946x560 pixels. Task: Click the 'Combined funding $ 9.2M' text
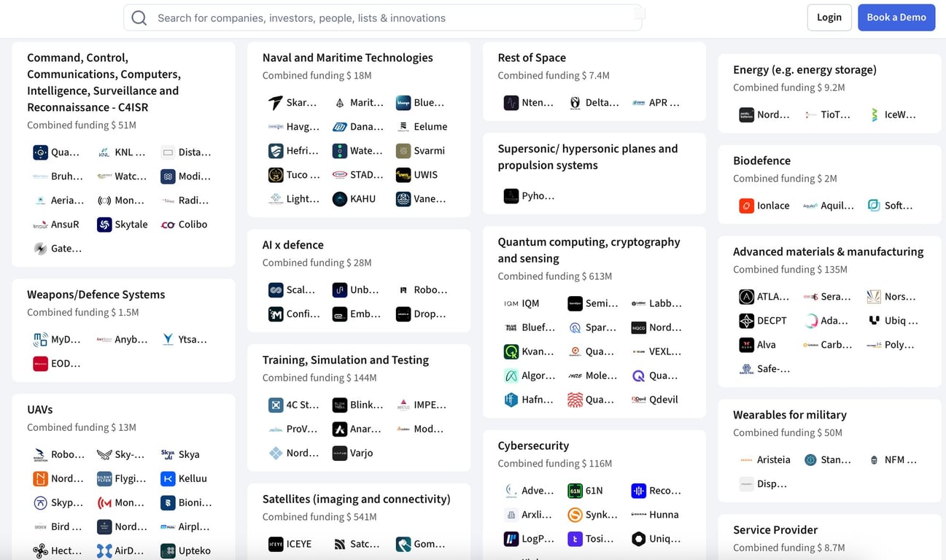tap(789, 87)
